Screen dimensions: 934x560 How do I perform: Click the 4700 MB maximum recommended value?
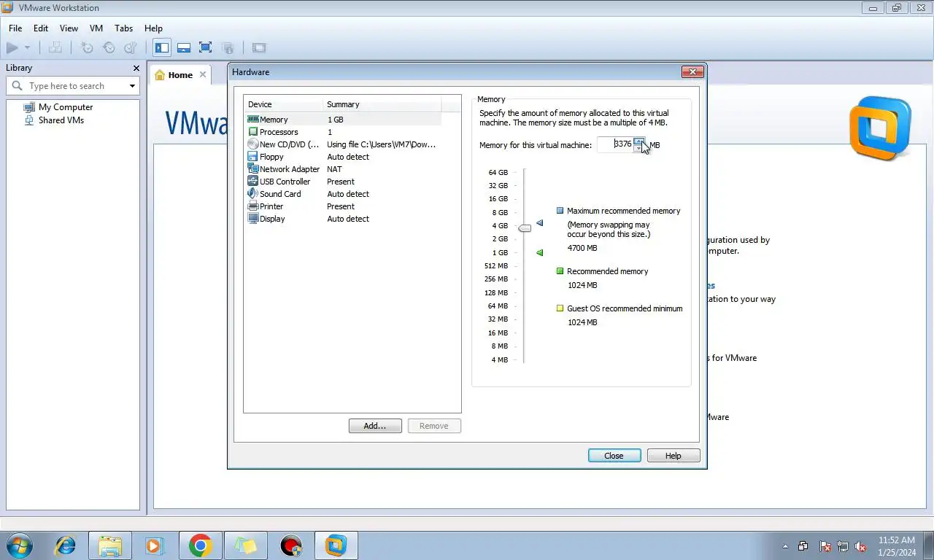point(582,248)
